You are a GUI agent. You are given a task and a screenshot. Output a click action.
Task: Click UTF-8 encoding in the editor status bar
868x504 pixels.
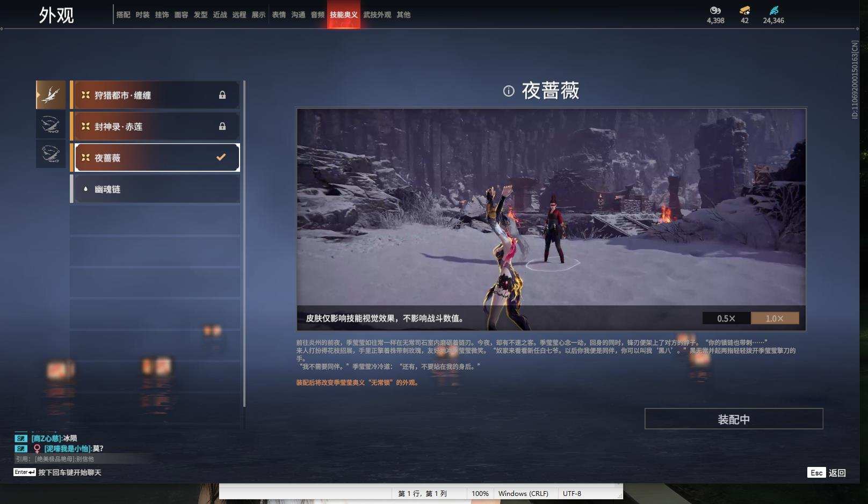click(572, 493)
